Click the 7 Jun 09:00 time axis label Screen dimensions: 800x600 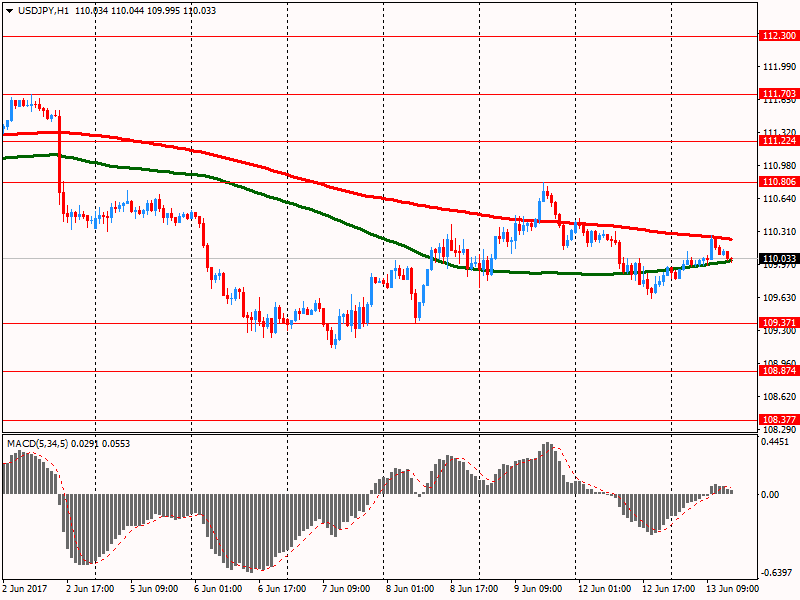point(346,589)
